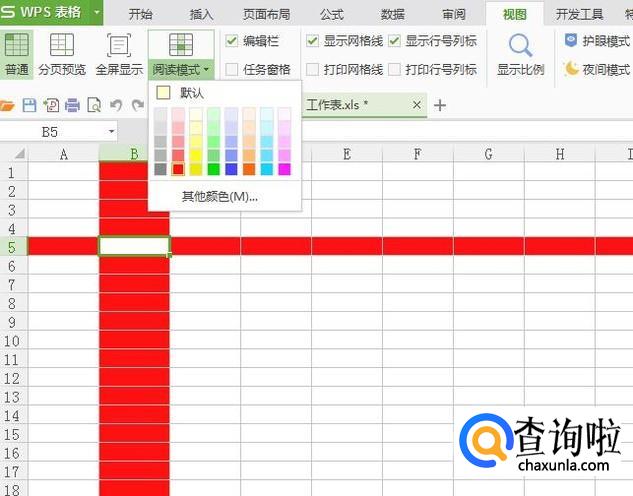
Task: Pick the bright green swatch in bottom row
Action: (x=214, y=169)
